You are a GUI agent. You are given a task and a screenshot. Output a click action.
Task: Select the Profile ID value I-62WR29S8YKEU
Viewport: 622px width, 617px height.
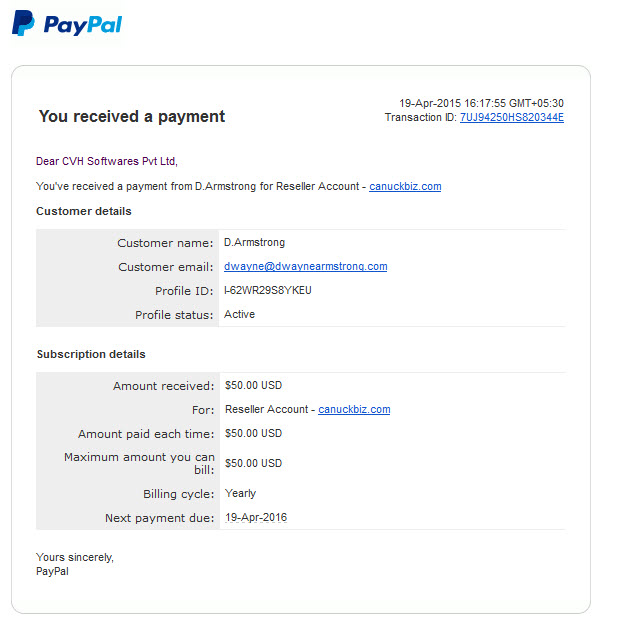[x=268, y=290]
